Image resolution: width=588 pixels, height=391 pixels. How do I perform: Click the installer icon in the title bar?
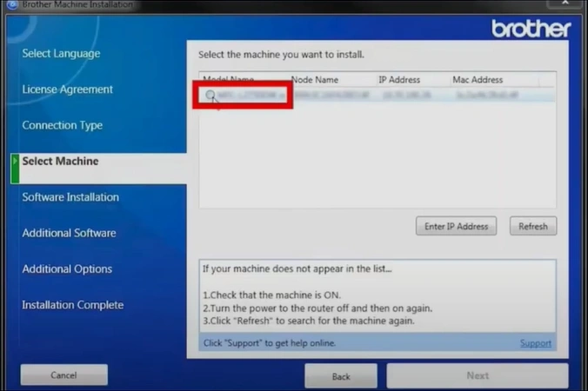point(10,4)
